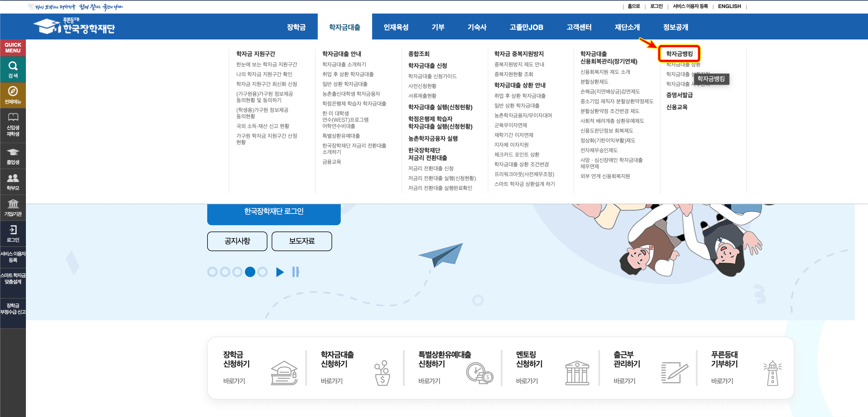Open the 고객센터 menu
The width and height of the screenshot is (868, 417).
(x=579, y=27)
